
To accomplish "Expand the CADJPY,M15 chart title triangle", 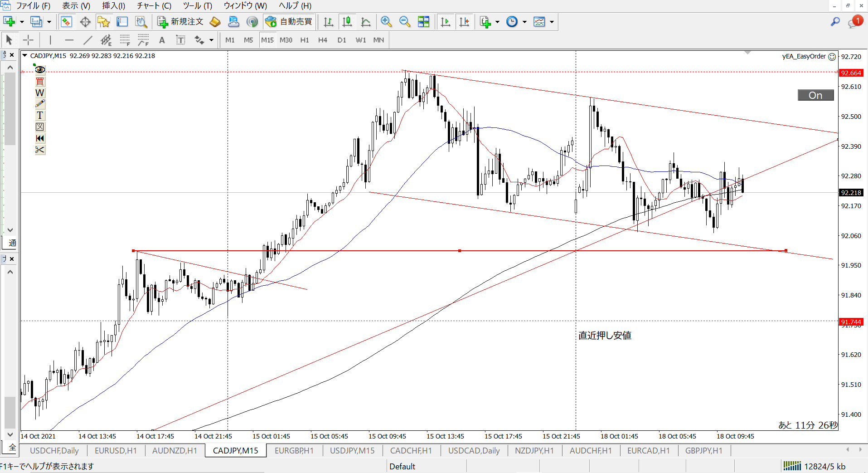I will click(25, 55).
